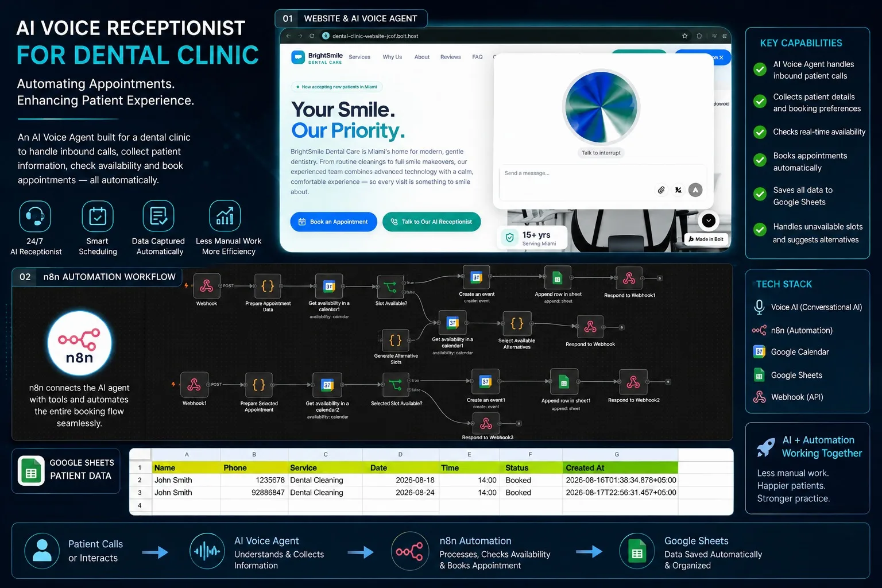882x588 pixels.
Task: Click the shield icon beside 15+ yrs
Action: pos(509,238)
